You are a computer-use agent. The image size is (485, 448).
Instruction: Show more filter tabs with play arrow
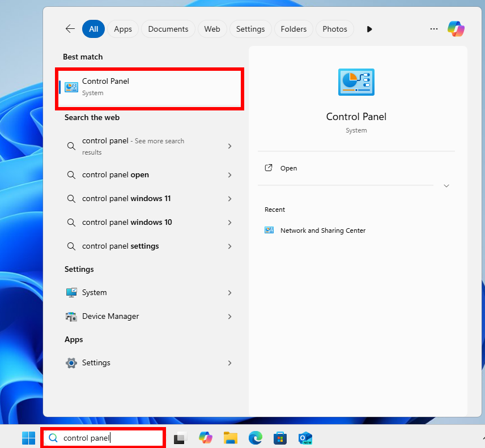(x=369, y=29)
